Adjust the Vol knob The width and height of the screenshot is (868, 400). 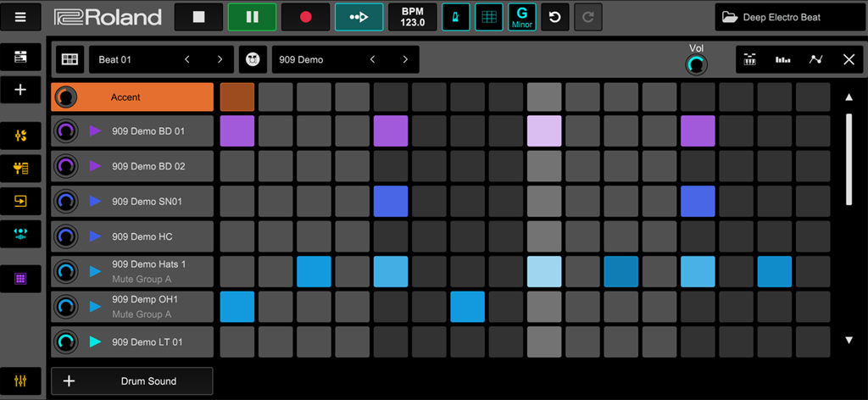tap(697, 65)
